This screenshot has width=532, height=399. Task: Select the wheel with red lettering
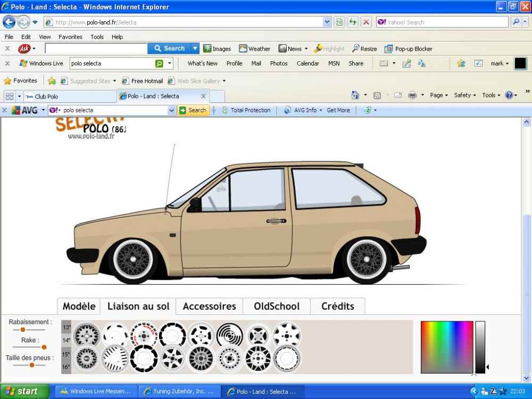click(144, 335)
